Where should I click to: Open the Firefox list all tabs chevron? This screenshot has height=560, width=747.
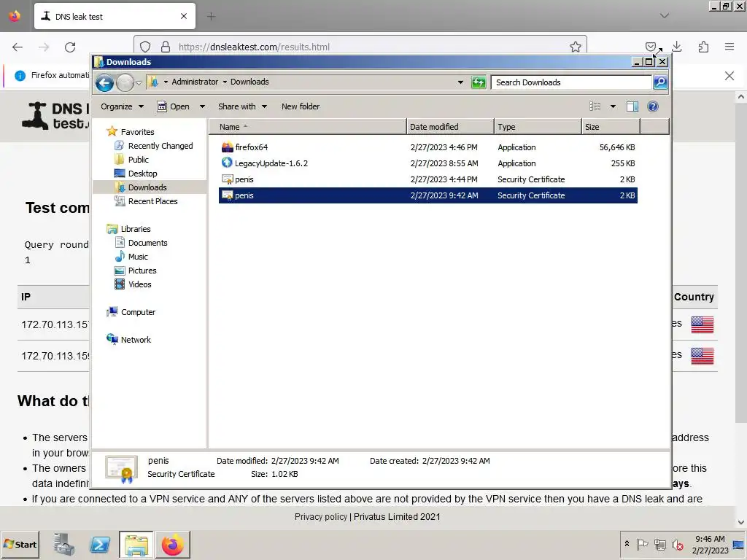(665, 16)
